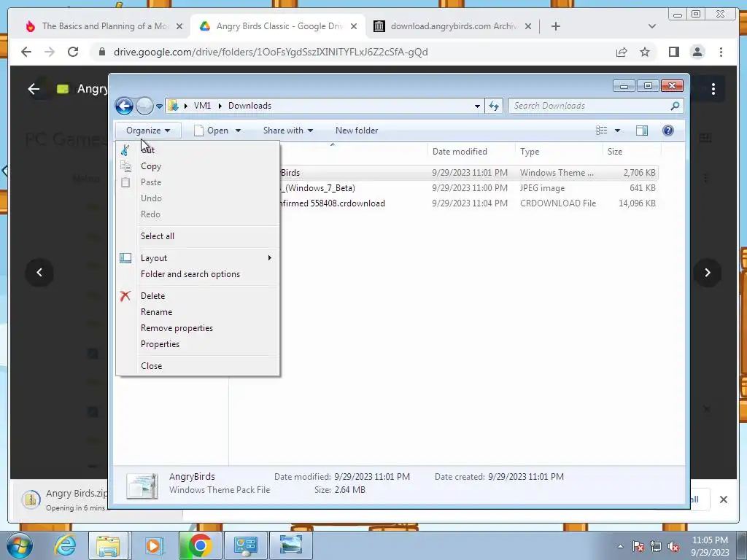This screenshot has width=747, height=560.
Task: Reload the Google Drive page
Action: coord(73,52)
